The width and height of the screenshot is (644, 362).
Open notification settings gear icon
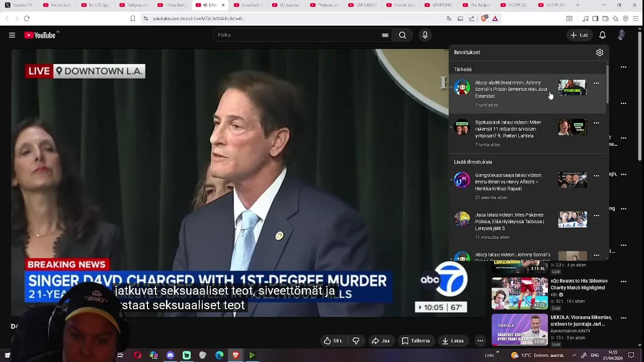600,52
